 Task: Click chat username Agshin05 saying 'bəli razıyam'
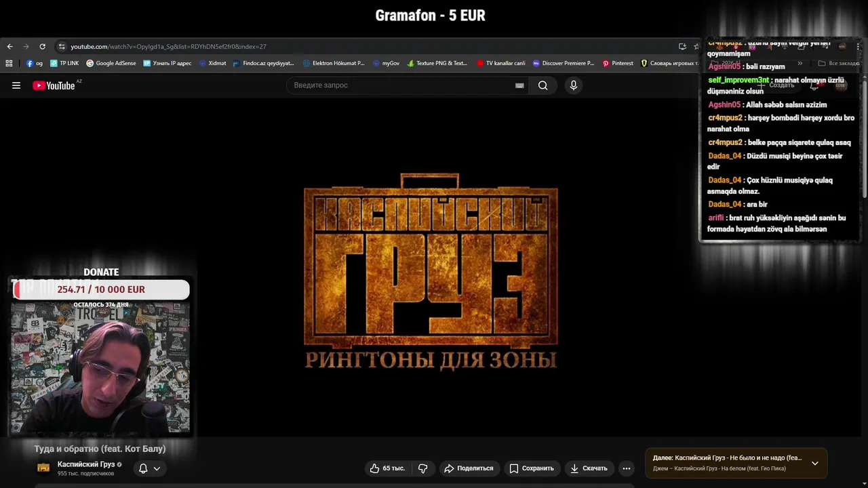[x=724, y=66]
